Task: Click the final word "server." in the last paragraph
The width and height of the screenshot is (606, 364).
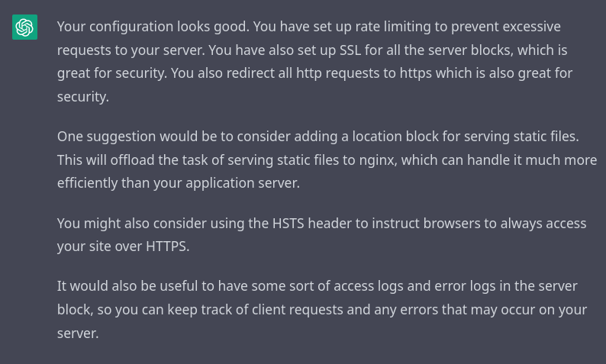Action: (x=78, y=334)
